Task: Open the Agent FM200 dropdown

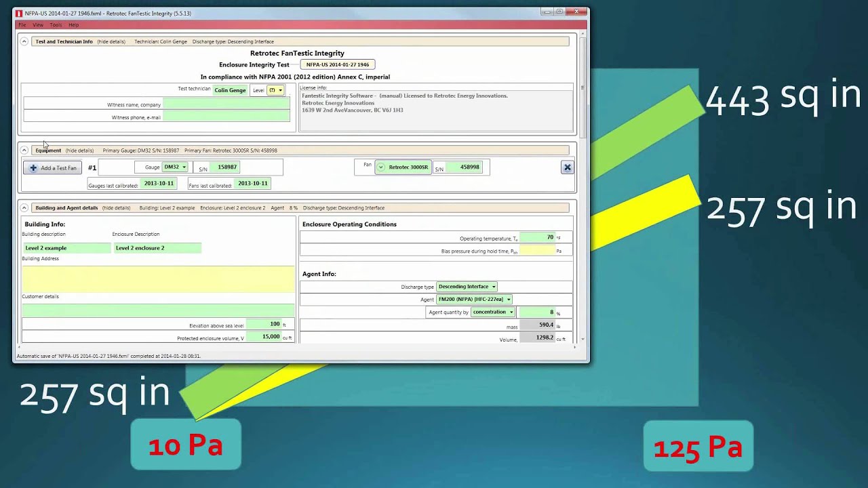Action: 475,299
